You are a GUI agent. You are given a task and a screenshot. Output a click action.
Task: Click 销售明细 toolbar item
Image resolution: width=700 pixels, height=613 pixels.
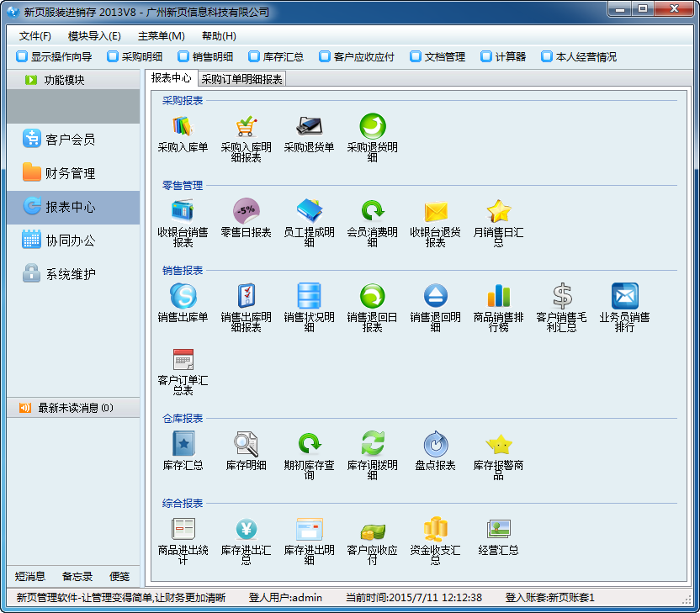[x=205, y=56]
